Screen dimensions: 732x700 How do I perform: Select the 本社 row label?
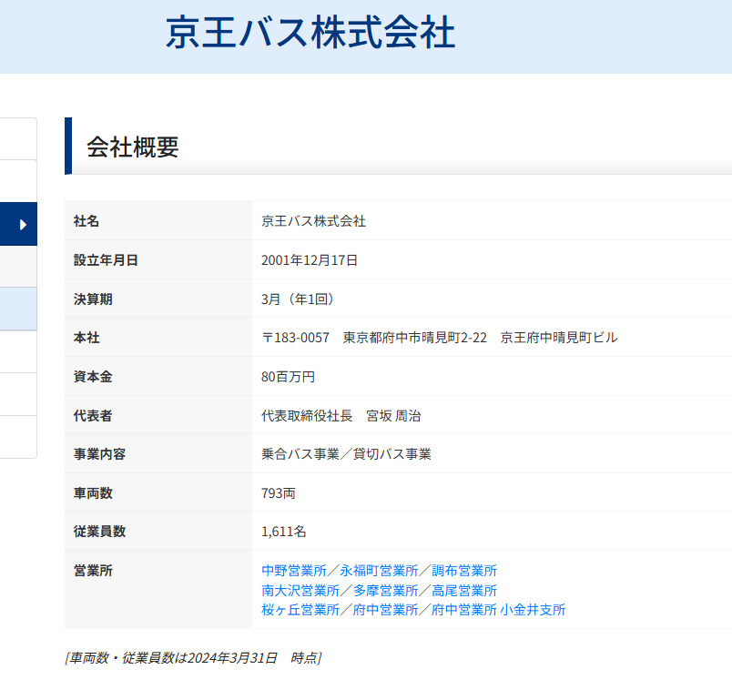86,338
